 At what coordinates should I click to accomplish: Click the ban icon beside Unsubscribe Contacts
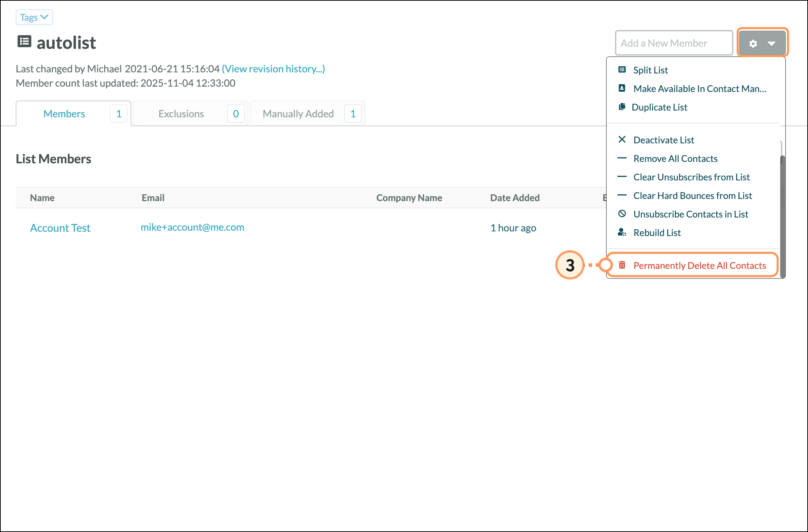tap(622, 214)
